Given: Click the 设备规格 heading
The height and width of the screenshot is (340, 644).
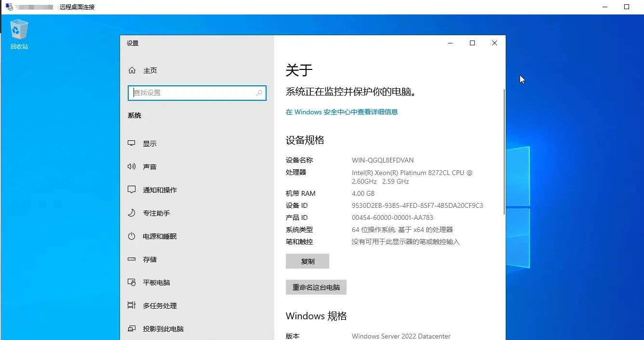Looking at the screenshot, I should [x=305, y=140].
